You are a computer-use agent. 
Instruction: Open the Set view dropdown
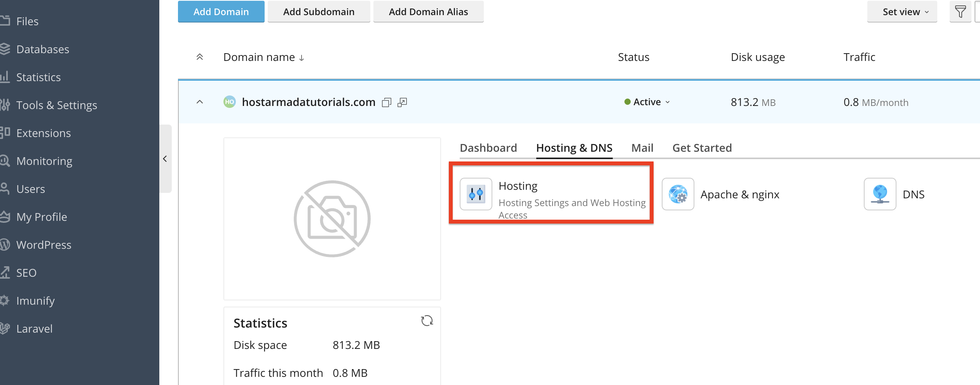click(902, 12)
